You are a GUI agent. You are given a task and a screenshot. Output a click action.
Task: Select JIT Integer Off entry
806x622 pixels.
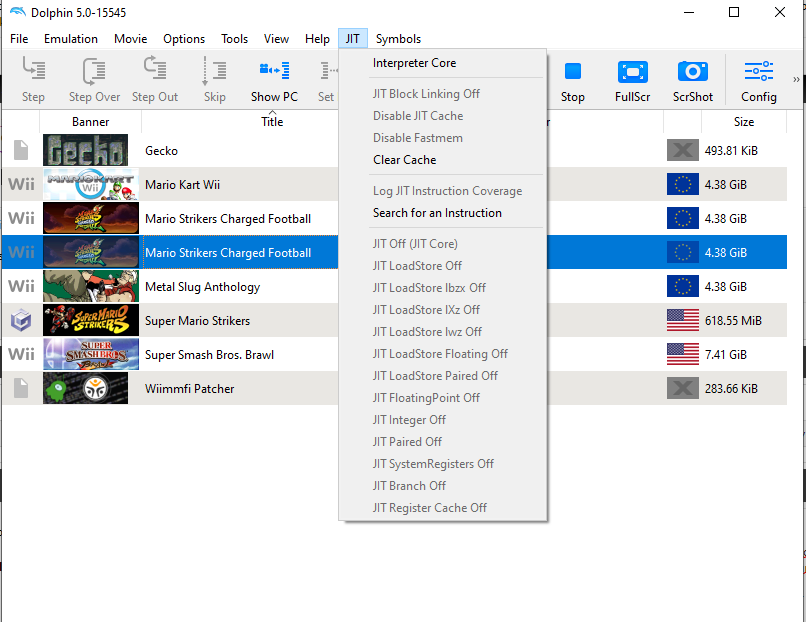(443, 420)
